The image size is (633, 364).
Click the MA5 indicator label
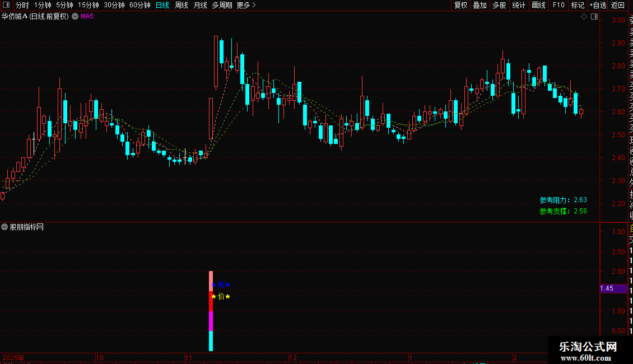(x=87, y=17)
